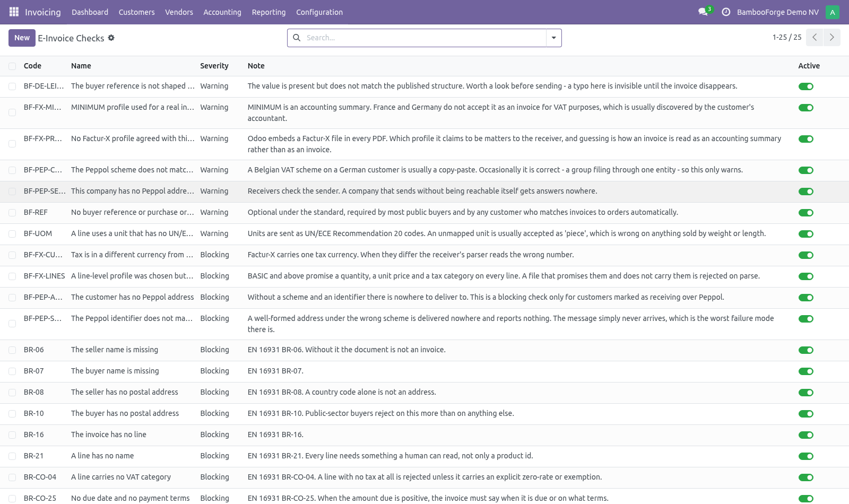Disable the BR-07 active toggle
The image size is (849, 504).
pyautogui.click(x=805, y=371)
